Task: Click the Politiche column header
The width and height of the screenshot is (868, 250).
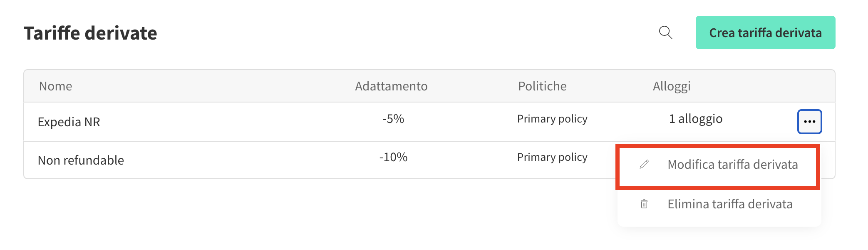Action: click(542, 86)
